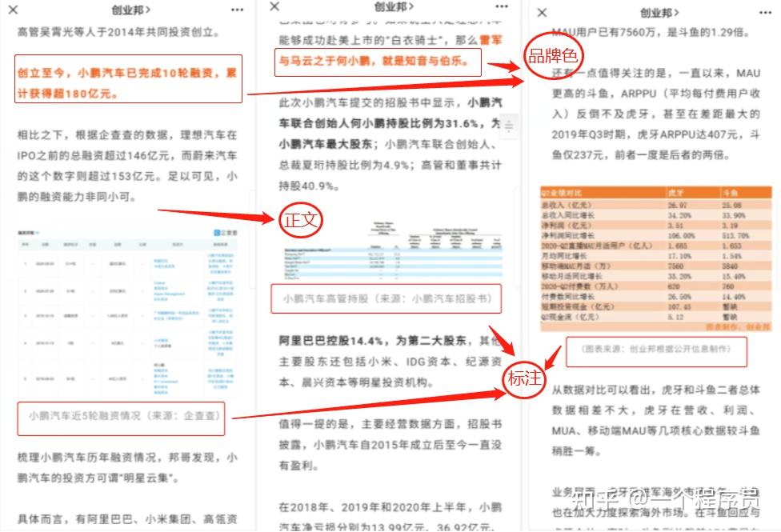Open the 创业邦 account from middle screen title

click(394, 6)
